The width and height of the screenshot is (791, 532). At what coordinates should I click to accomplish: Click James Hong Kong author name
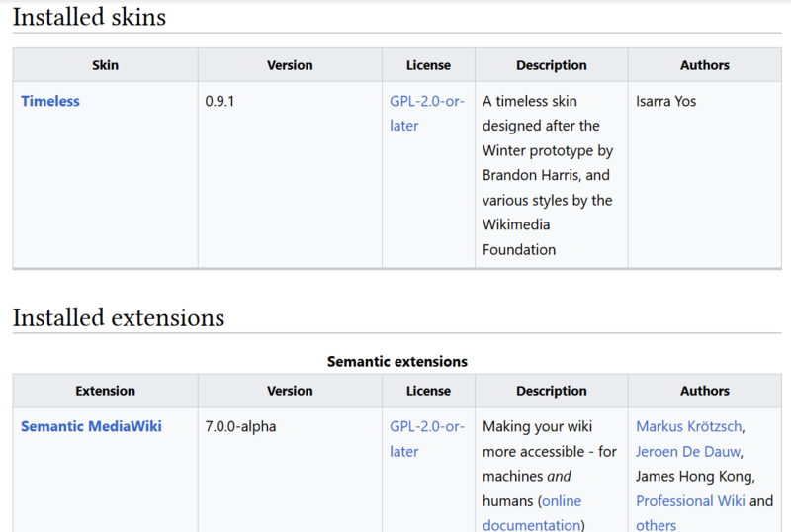click(695, 476)
